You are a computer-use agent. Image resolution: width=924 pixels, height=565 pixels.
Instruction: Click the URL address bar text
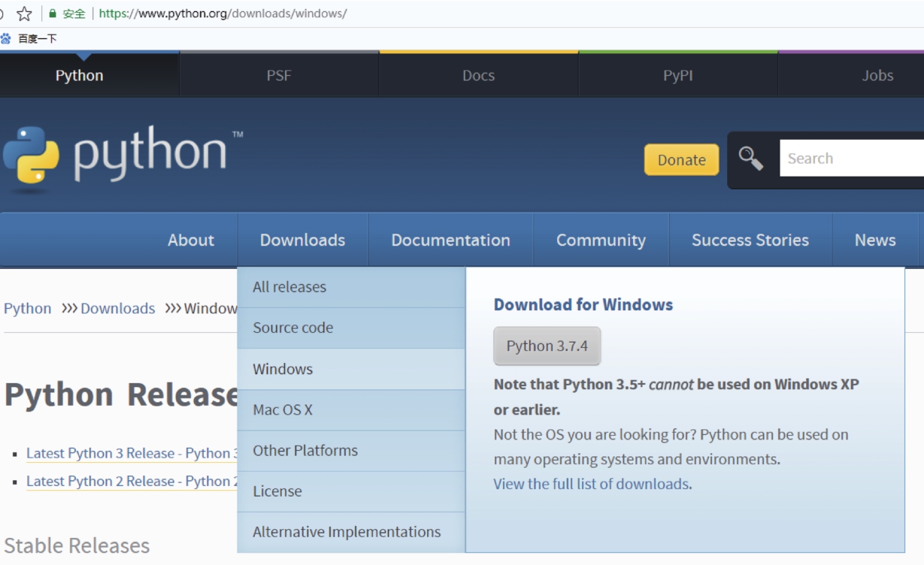point(223,14)
